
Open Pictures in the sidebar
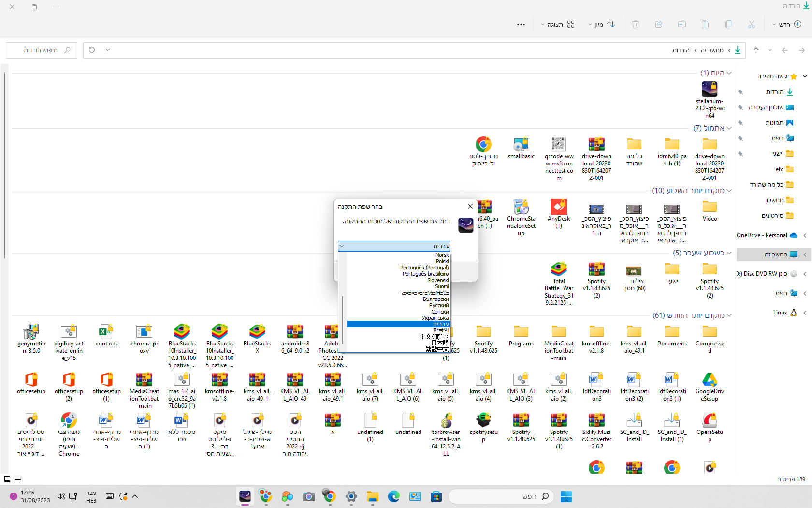coord(779,123)
